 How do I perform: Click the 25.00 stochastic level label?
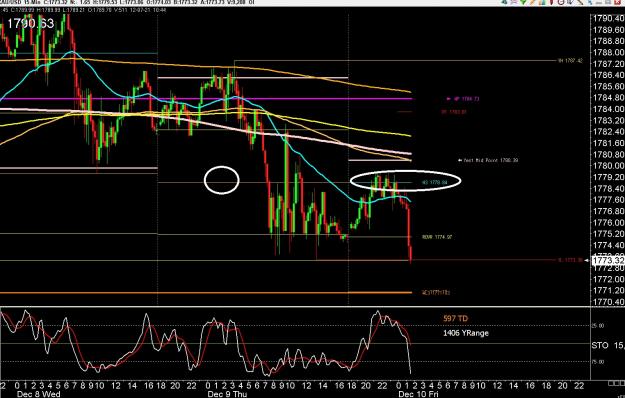pyautogui.click(x=599, y=326)
